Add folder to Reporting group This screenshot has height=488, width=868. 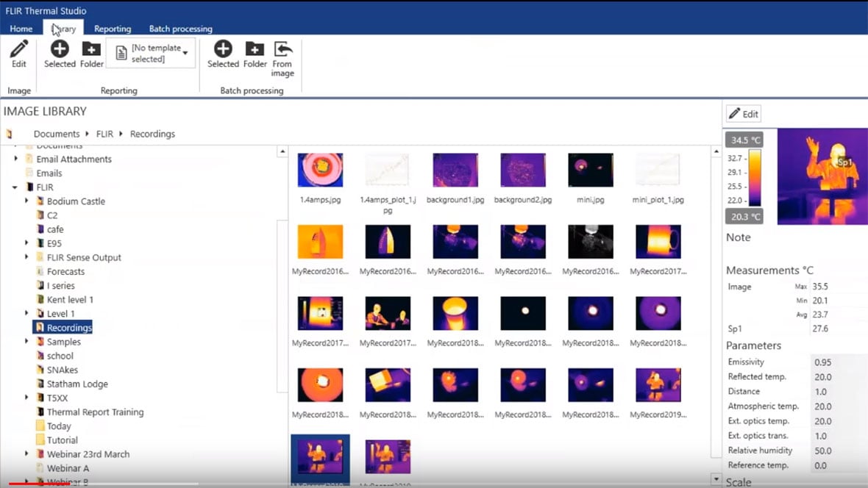coord(91,50)
